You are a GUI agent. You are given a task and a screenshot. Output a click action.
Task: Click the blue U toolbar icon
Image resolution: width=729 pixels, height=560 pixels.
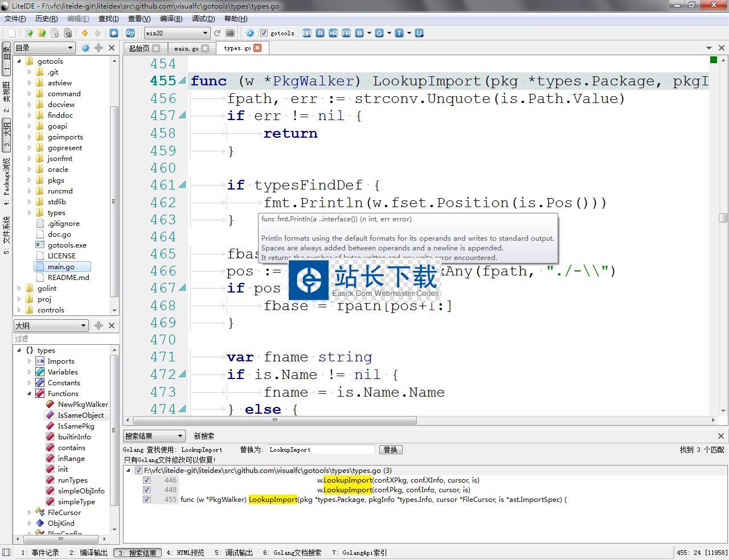coord(419,33)
